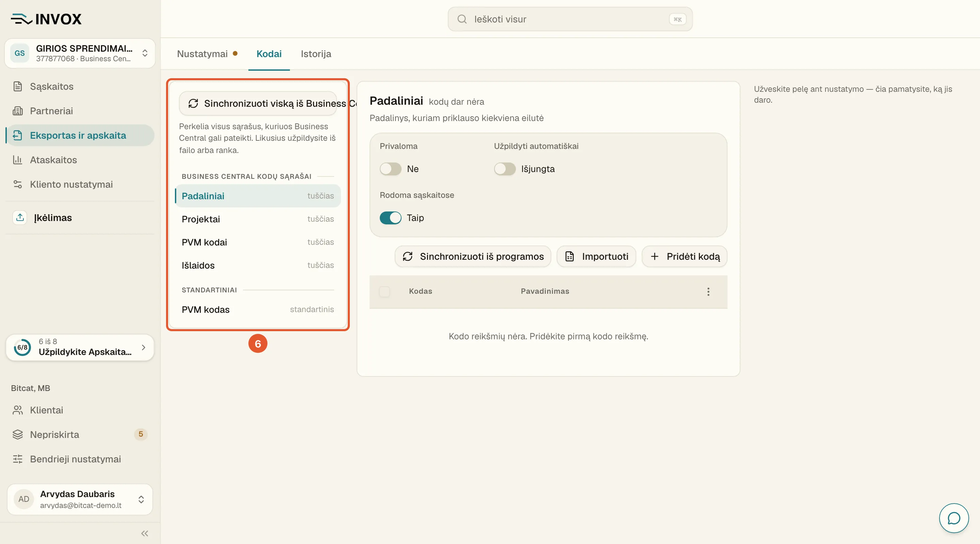Click the Klientai people icon
The height and width of the screenshot is (544, 980).
click(x=17, y=410)
